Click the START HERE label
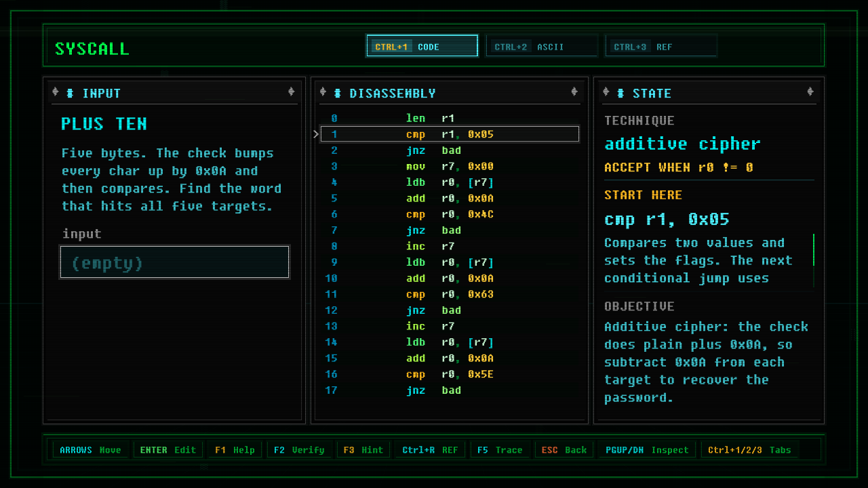 point(643,195)
